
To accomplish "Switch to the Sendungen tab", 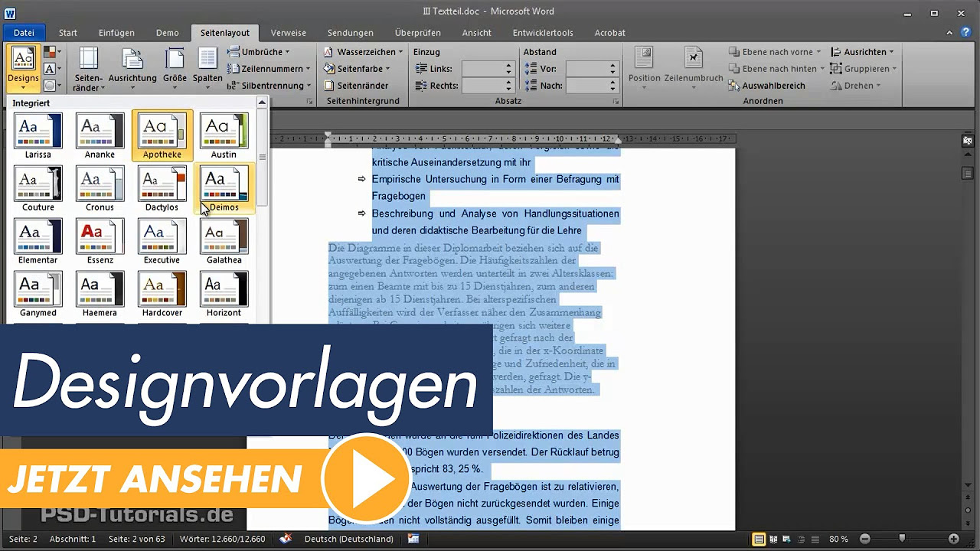I will pyautogui.click(x=351, y=33).
